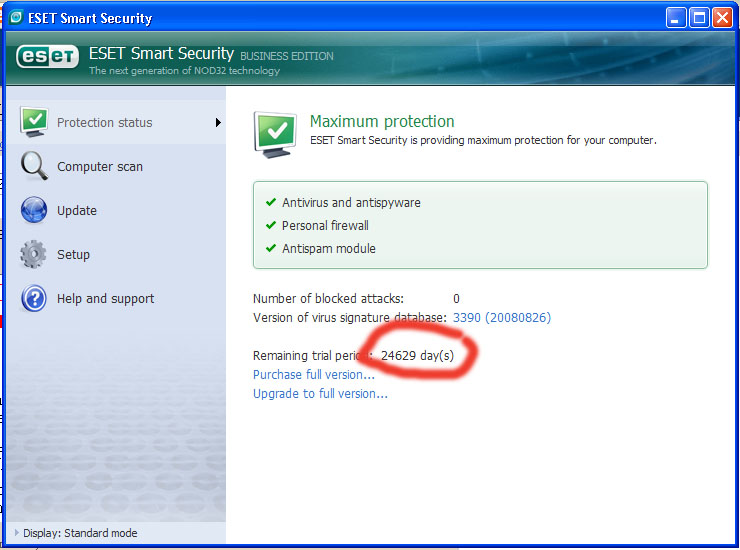Open the Protection status section
The height and width of the screenshot is (550, 740).
116,122
